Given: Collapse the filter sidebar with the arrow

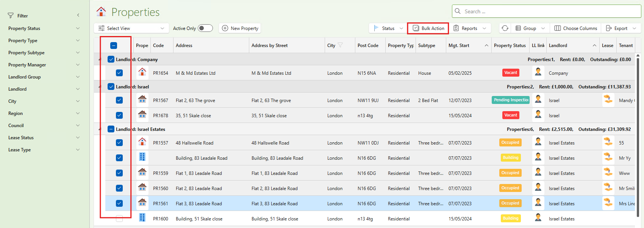Looking at the screenshot, I should pos(78,15).
